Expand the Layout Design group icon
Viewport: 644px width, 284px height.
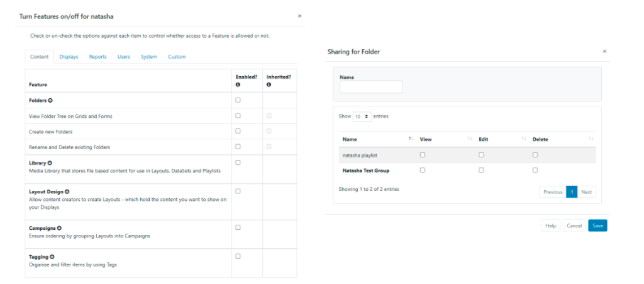pos(67,191)
